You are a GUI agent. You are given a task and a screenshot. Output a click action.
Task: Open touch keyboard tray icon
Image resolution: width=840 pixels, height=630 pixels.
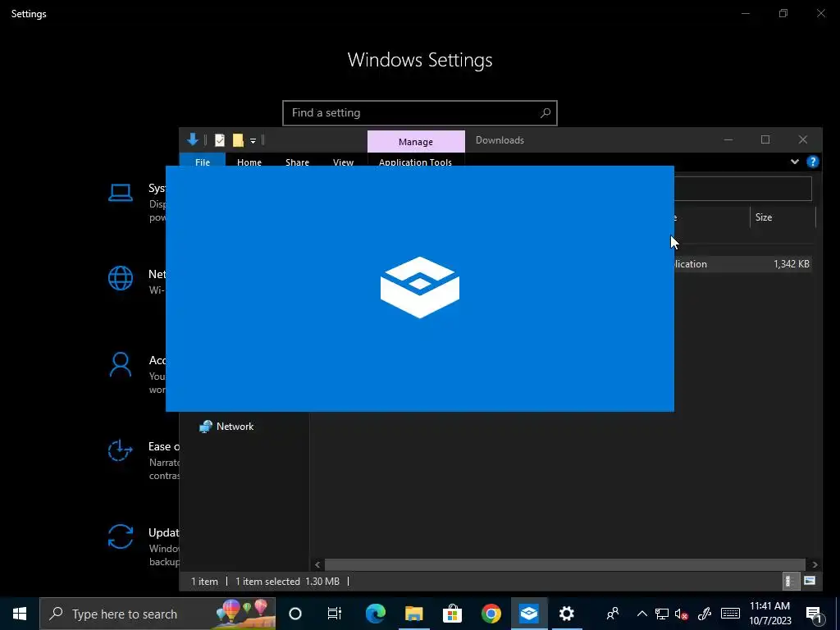730,614
